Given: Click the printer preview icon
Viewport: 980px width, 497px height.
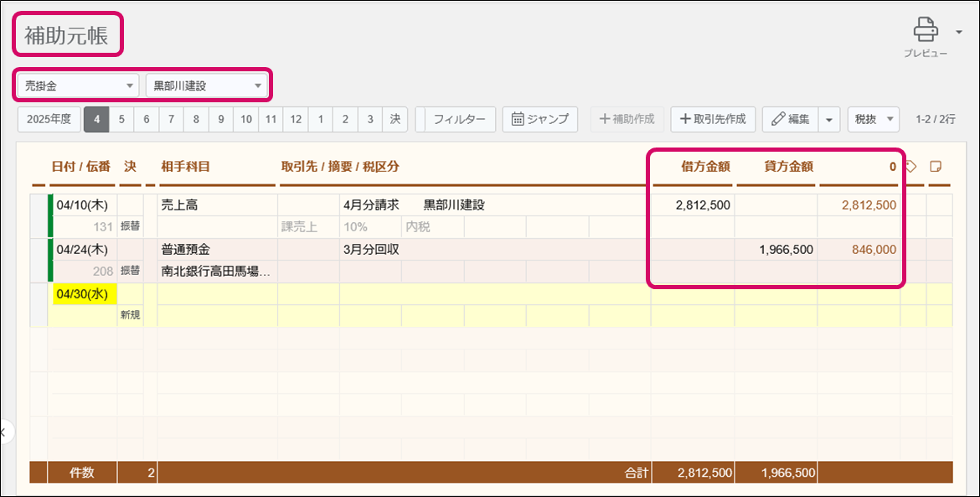Looking at the screenshot, I should point(925,30).
